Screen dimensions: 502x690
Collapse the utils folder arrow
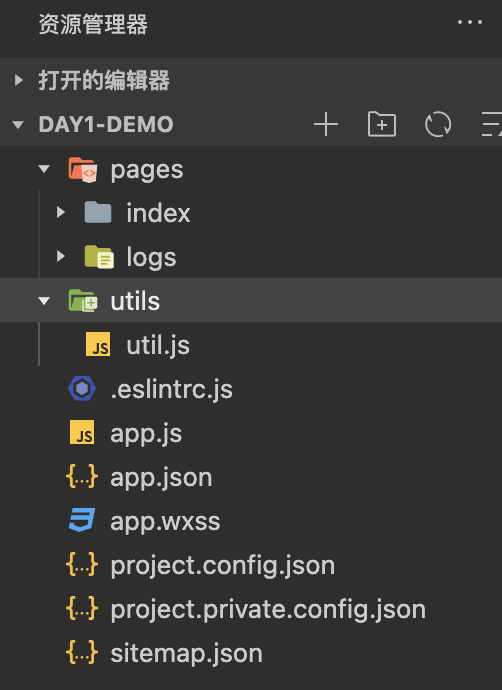44,301
